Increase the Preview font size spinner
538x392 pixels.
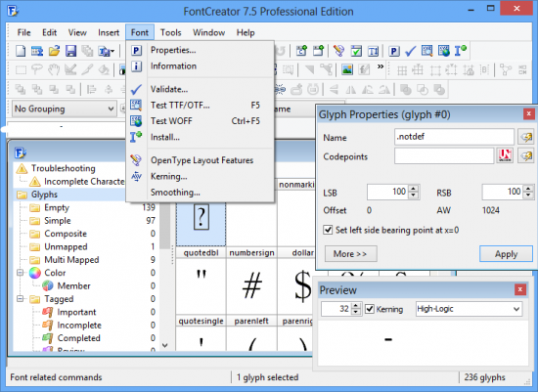[x=356, y=306]
